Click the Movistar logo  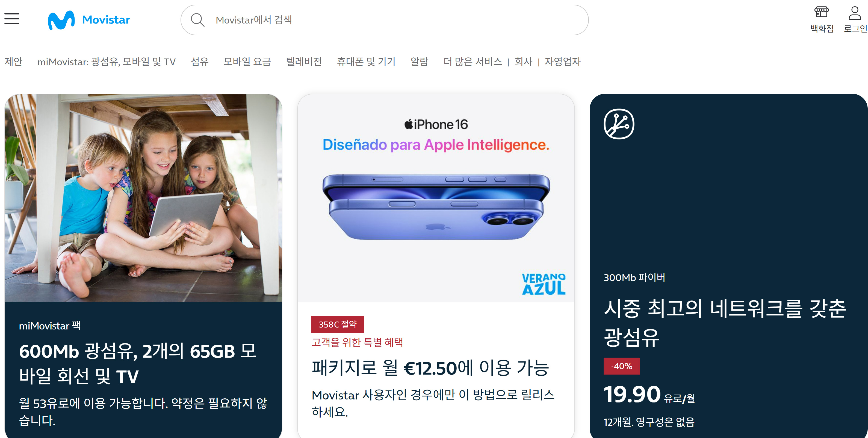click(88, 20)
